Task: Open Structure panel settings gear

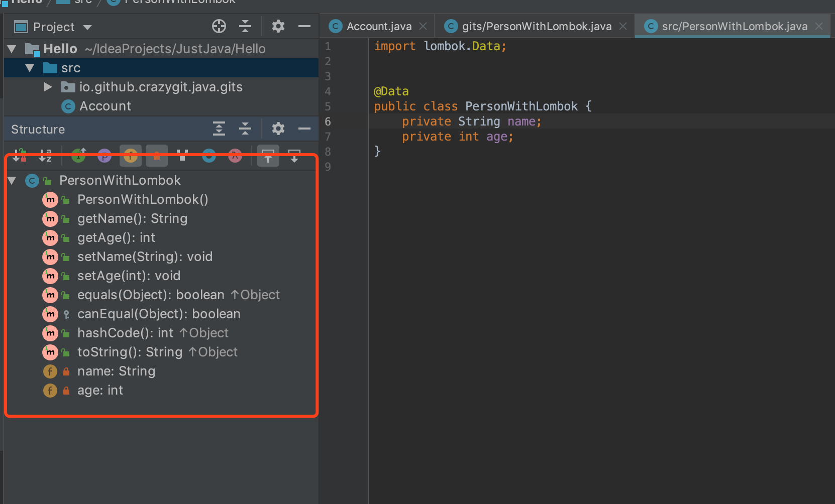Action: 278,129
